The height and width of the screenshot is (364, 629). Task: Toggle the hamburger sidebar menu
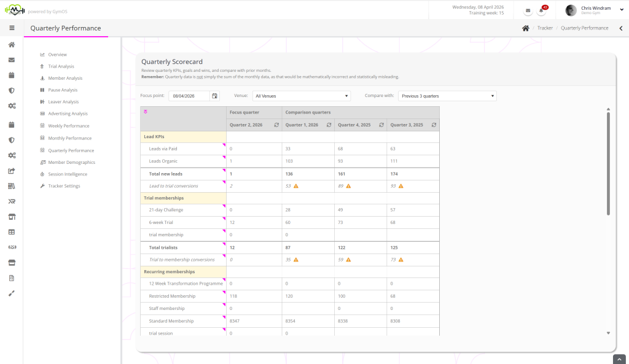click(12, 28)
